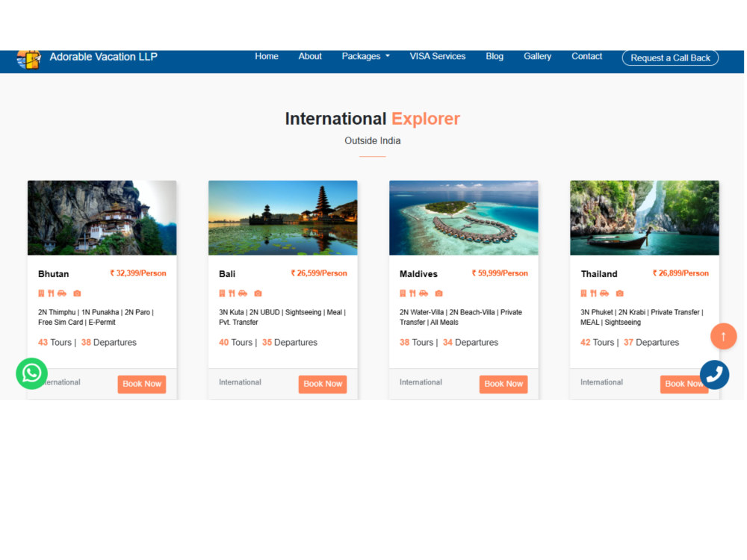Open the Blog menu item
This screenshot has width=747, height=560.
tap(495, 56)
